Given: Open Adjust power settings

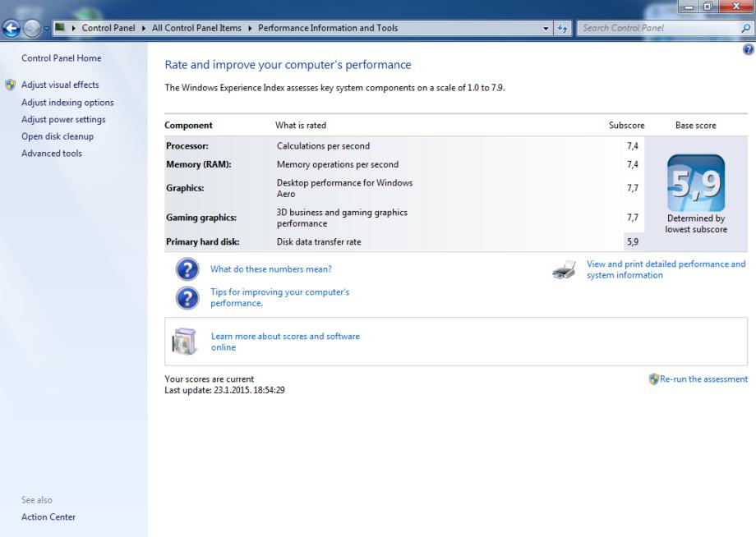Looking at the screenshot, I should point(63,119).
